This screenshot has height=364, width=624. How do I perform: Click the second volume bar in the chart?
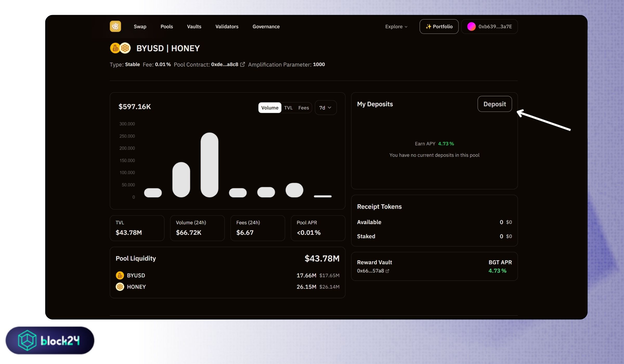pos(181,180)
